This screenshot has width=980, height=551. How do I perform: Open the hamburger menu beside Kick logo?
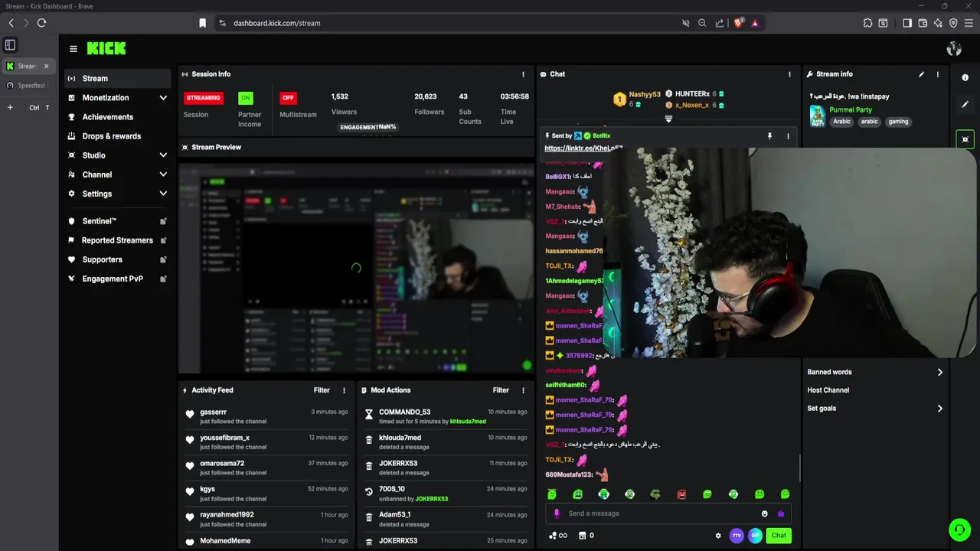(73, 48)
